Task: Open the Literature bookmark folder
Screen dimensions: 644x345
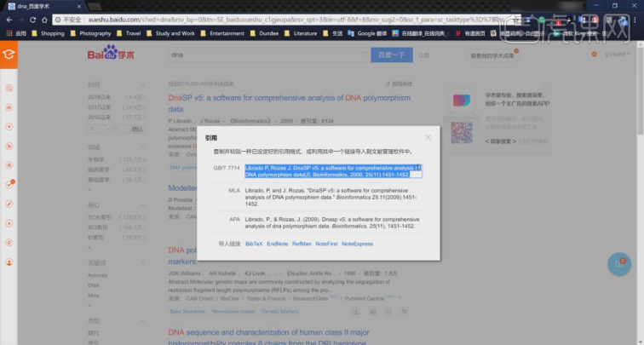Action: [301, 34]
